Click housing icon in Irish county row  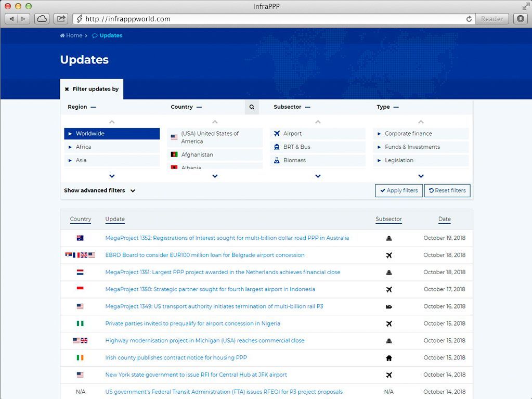tap(388, 358)
